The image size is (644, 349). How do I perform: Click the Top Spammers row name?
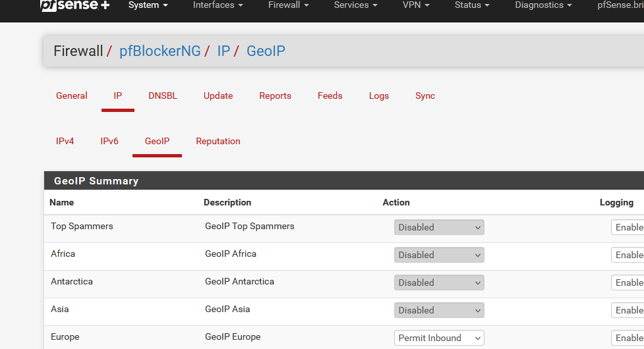coord(82,227)
